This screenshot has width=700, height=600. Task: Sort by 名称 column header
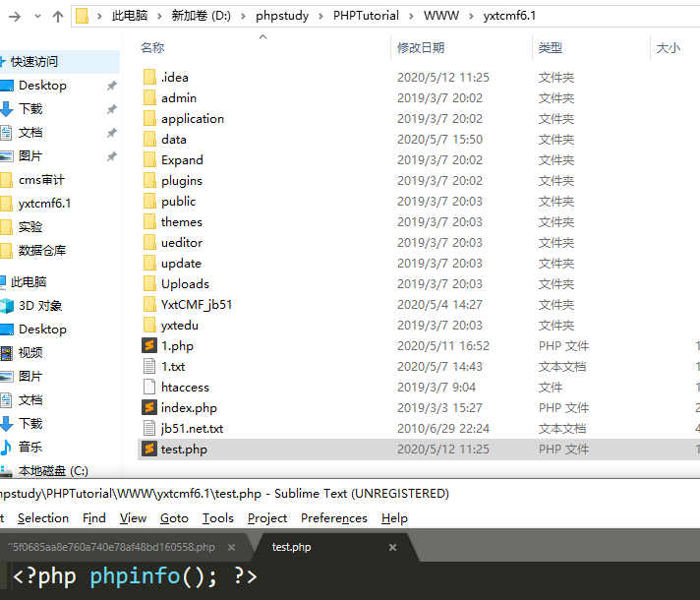pyautogui.click(x=152, y=48)
